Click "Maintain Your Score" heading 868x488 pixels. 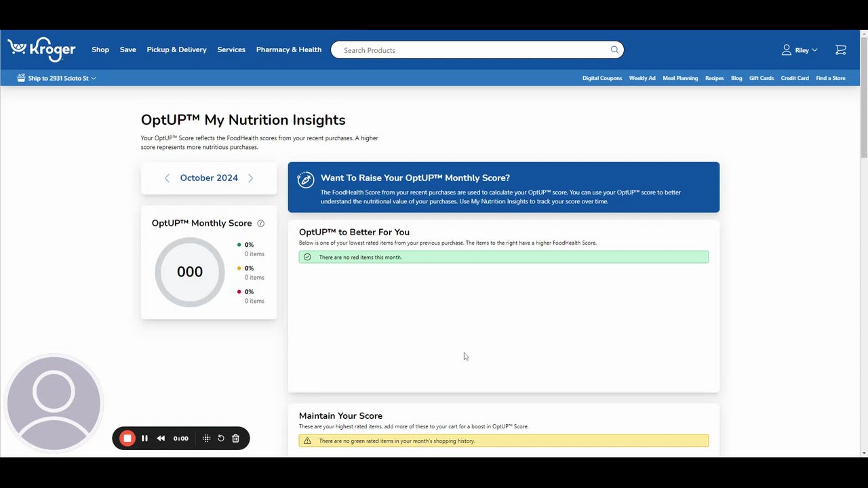point(340,415)
